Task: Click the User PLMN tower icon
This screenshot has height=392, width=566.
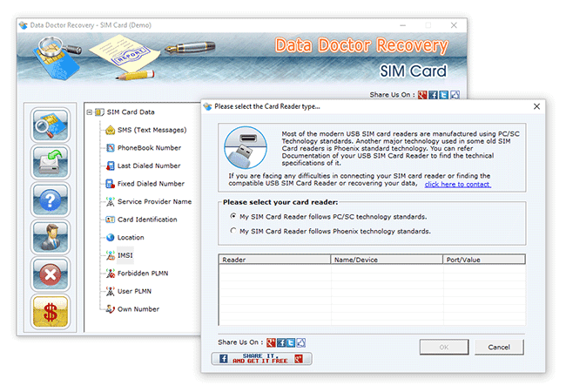Action: [x=110, y=291]
